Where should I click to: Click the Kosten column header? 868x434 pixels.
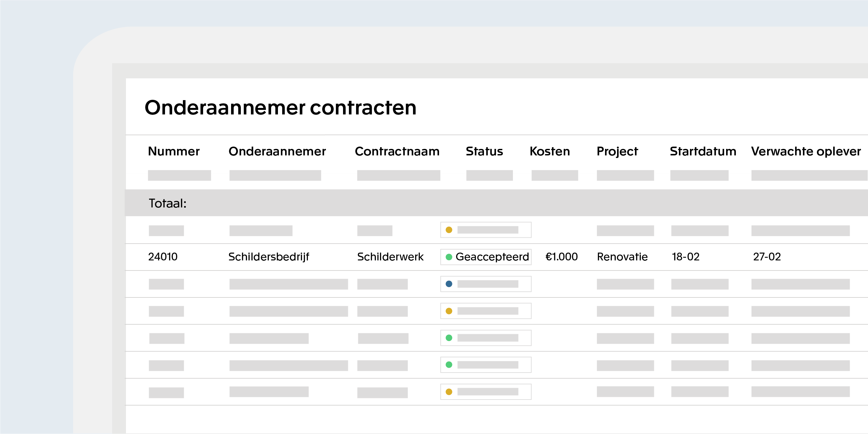550,151
